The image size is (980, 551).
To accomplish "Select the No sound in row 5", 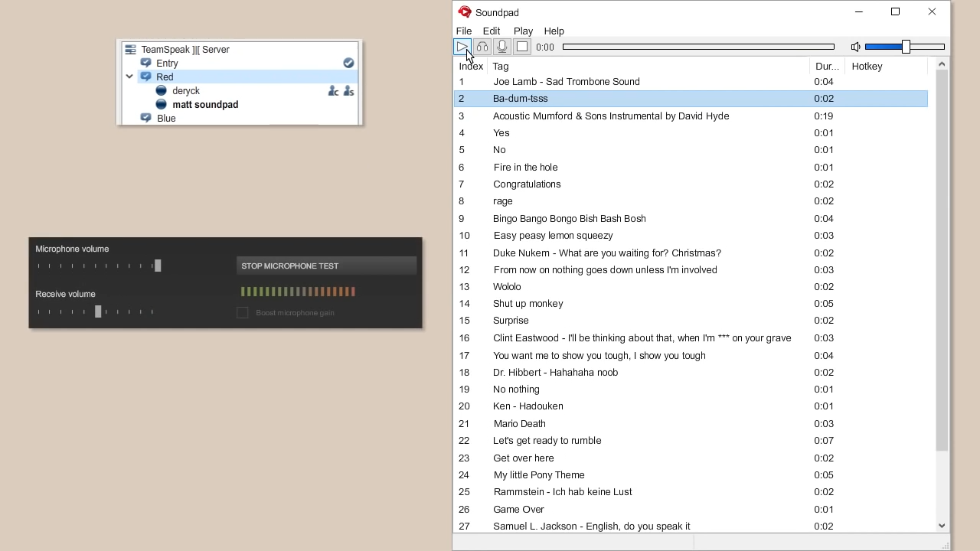I will (691, 150).
